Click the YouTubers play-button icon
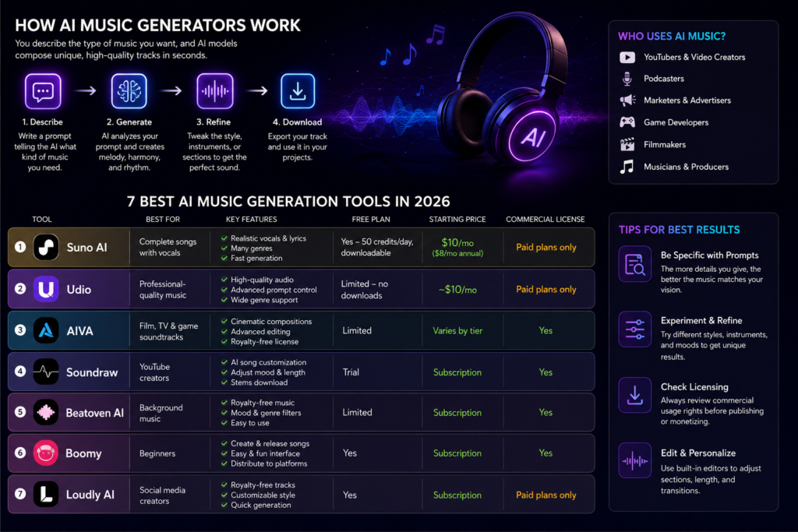This screenshot has height=532, width=798. pos(627,58)
